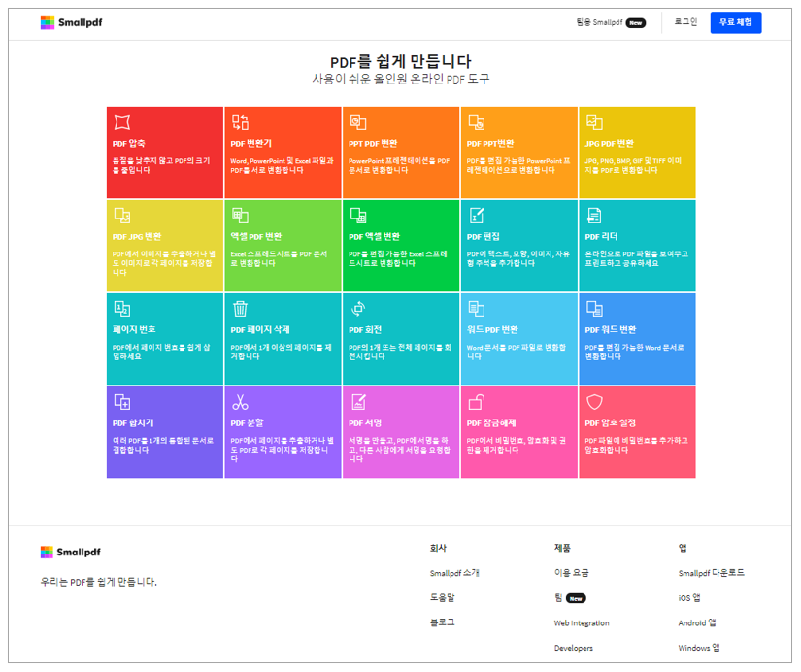Viewport: 801px width, 672px height.
Task: Click the PDF 회전 rotate icon
Action: (358, 309)
